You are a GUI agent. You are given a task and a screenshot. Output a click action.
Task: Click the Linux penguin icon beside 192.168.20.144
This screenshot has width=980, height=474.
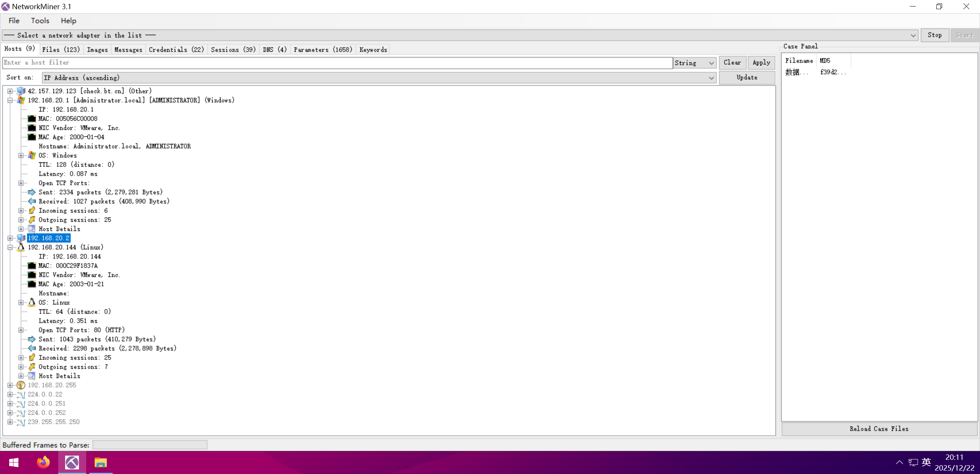[21, 247]
